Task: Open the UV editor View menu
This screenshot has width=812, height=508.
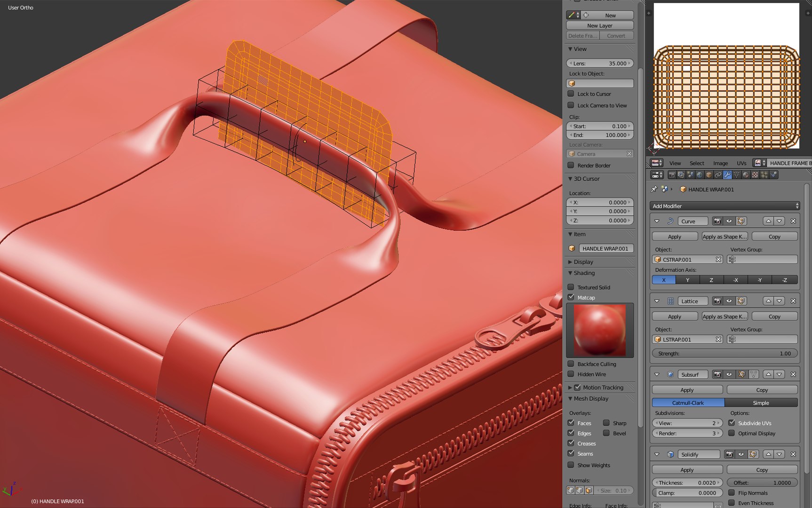Action: click(675, 163)
